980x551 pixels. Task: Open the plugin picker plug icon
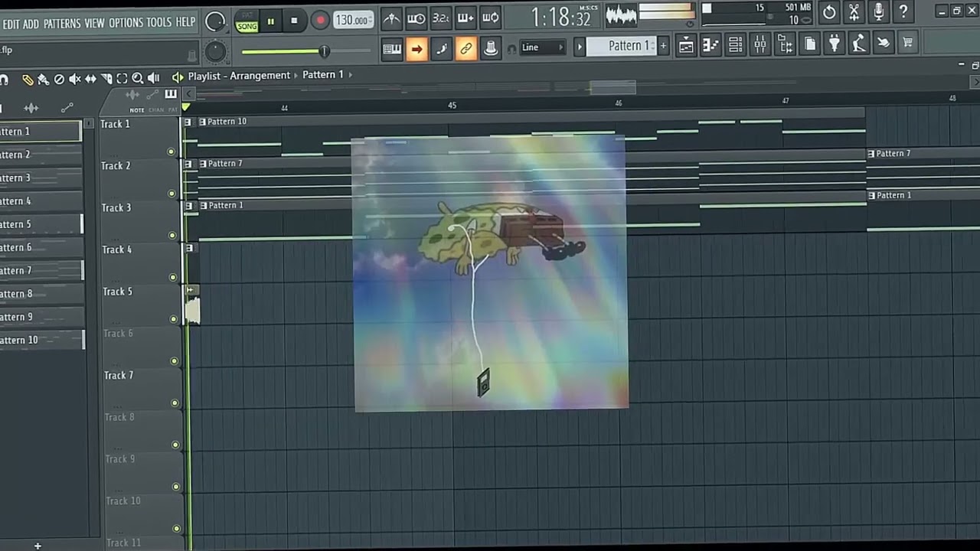[x=835, y=44]
